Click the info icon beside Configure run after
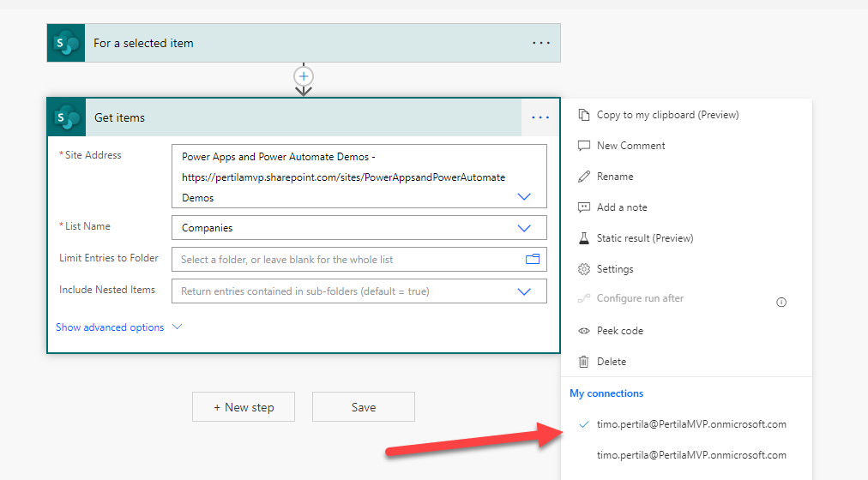The image size is (868, 480). point(781,302)
